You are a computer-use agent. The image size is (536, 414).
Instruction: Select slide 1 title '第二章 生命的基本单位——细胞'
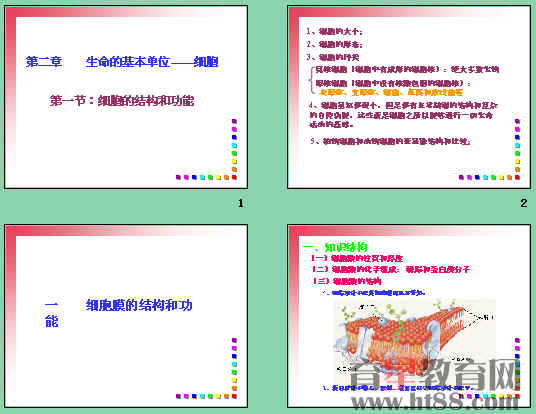click(x=122, y=62)
